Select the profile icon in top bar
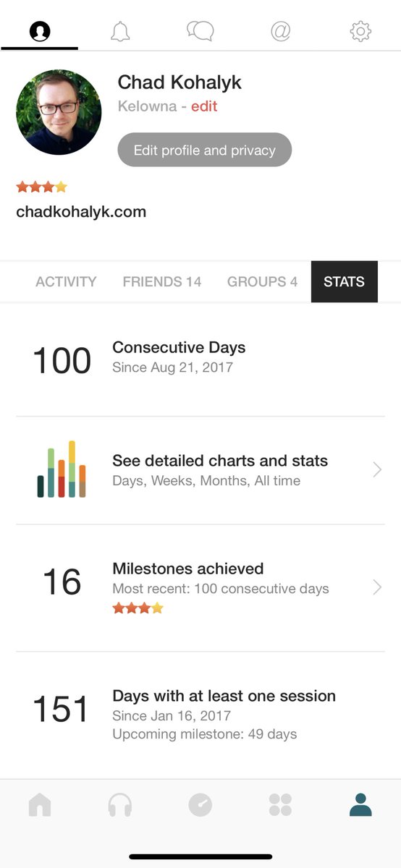The image size is (401, 868). point(40,31)
